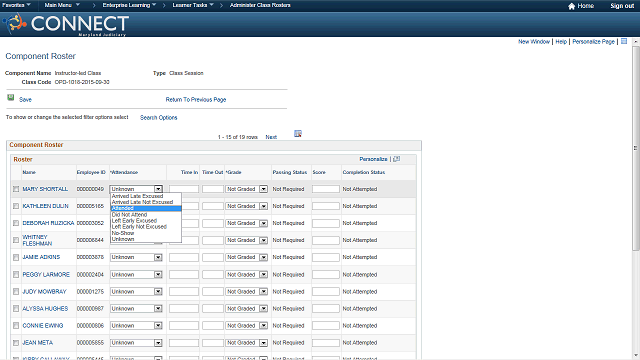Click the Time In field for MARY SHORTALL
This screenshot has width=640, height=360.
pos(184,189)
